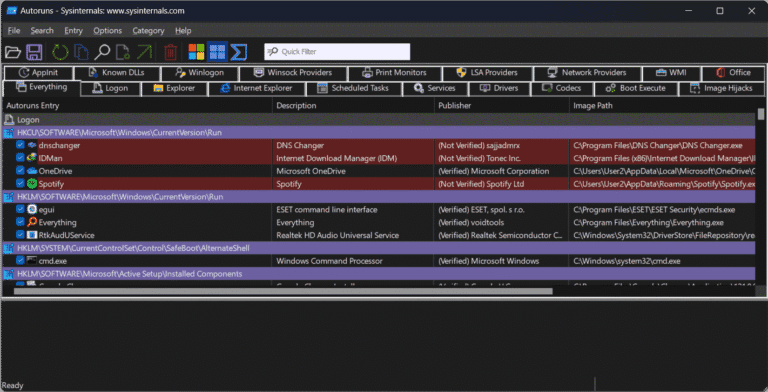Select the Winsock Providers tab
Image resolution: width=768 pixels, height=392 pixels.
click(x=293, y=73)
